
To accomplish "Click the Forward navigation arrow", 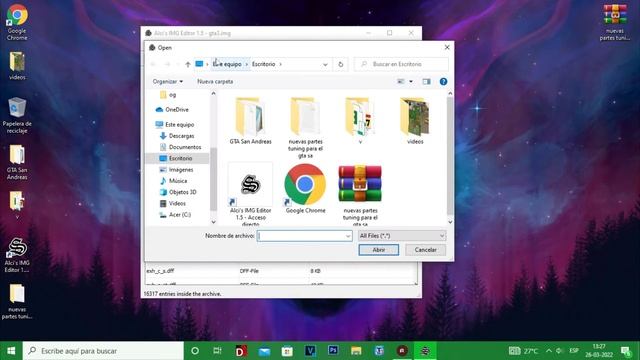I will pos(167,64).
